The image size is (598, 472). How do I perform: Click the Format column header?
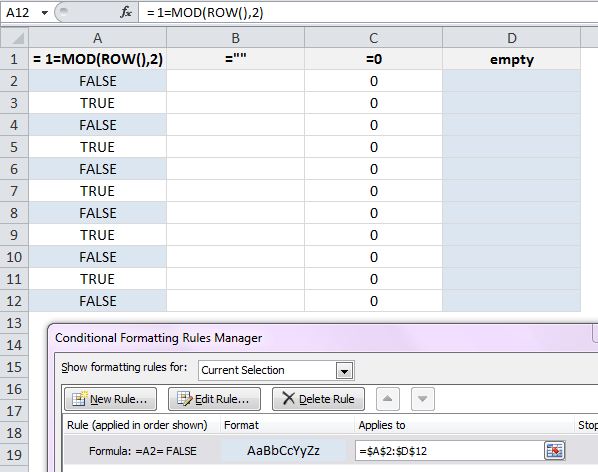coord(241,425)
